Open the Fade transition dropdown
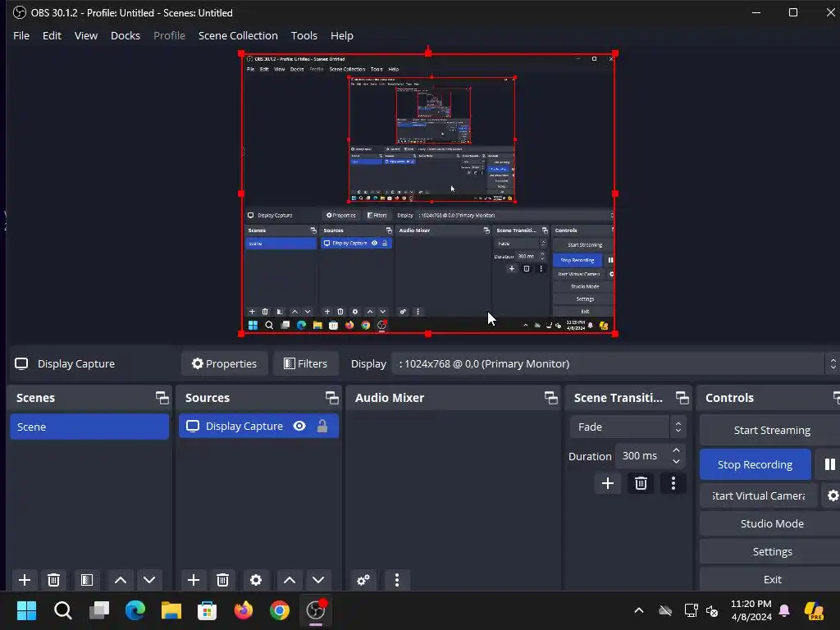This screenshot has width=840, height=630. (628, 427)
